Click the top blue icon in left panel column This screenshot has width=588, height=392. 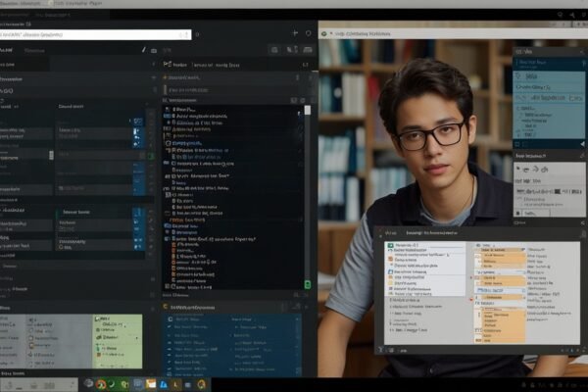[138, 120]
